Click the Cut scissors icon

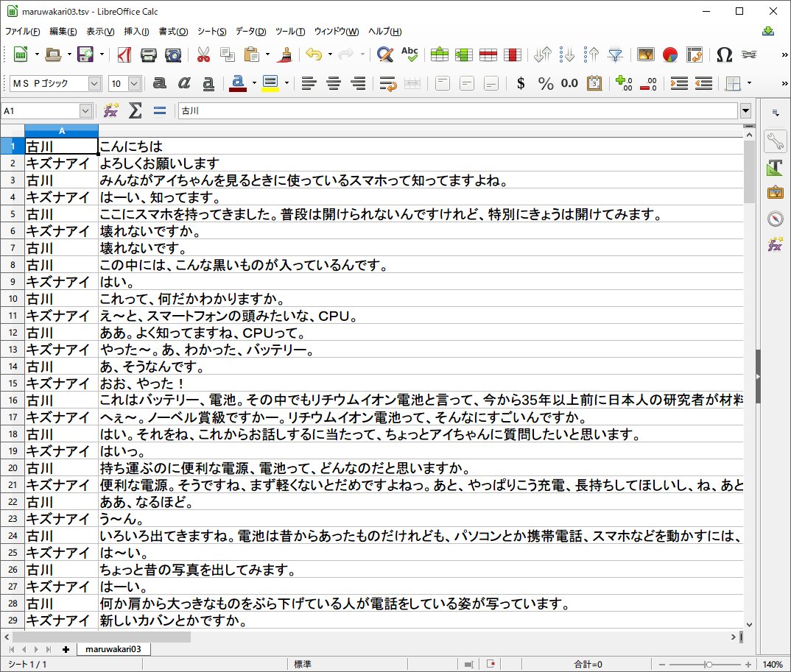point(203,54)
